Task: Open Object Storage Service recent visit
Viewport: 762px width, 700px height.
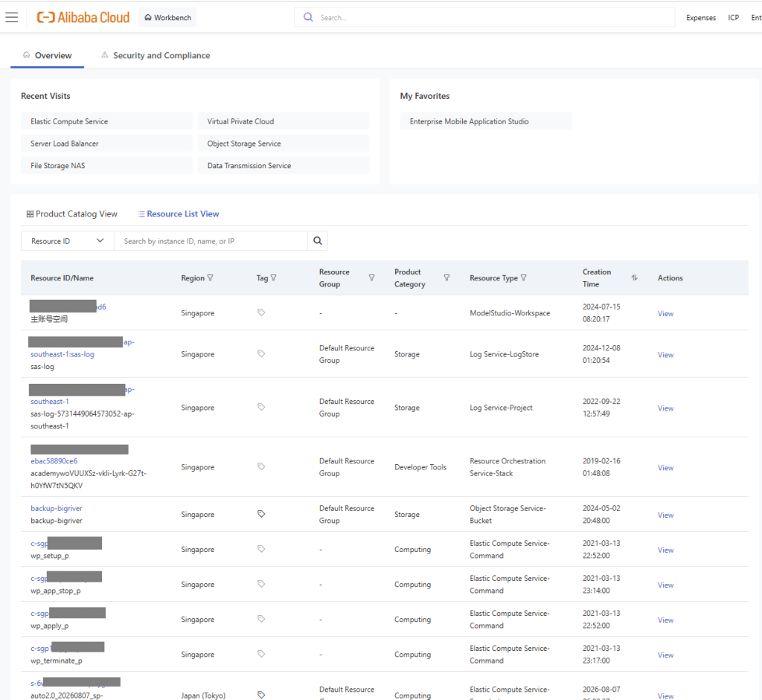Action: click(284, 144)
